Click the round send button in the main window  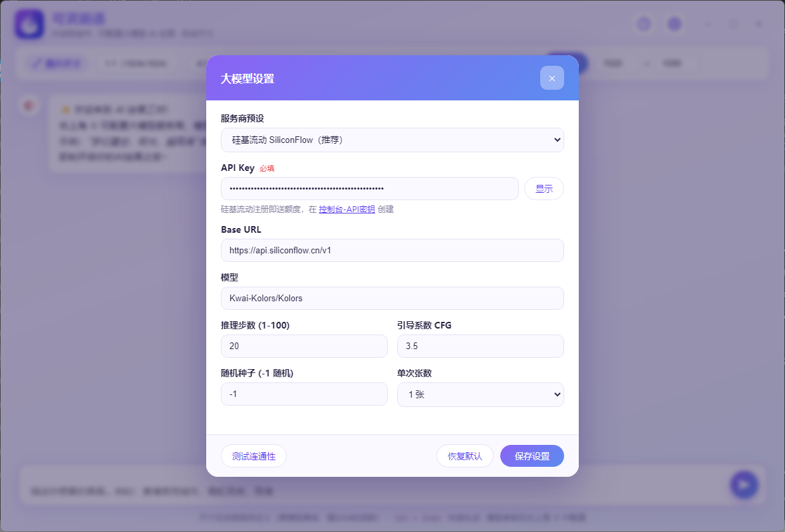point(744,485)
